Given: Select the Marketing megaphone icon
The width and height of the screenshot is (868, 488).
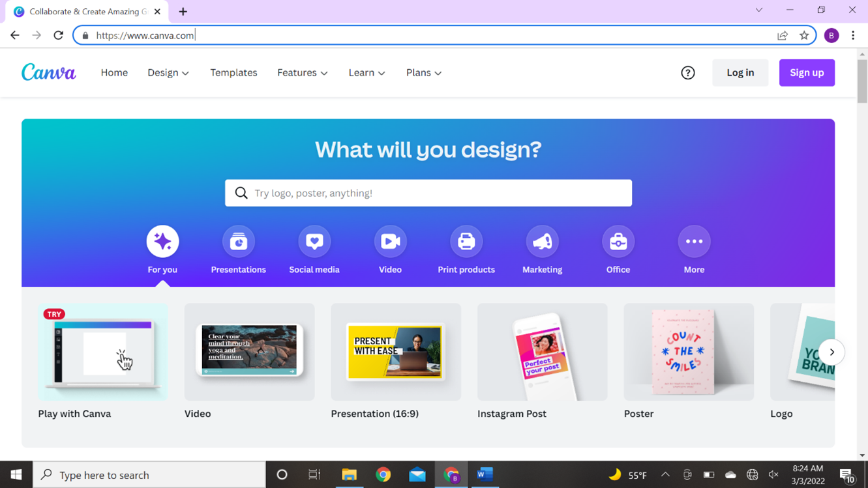Looking at the screenshot, I should pos(542,242).
